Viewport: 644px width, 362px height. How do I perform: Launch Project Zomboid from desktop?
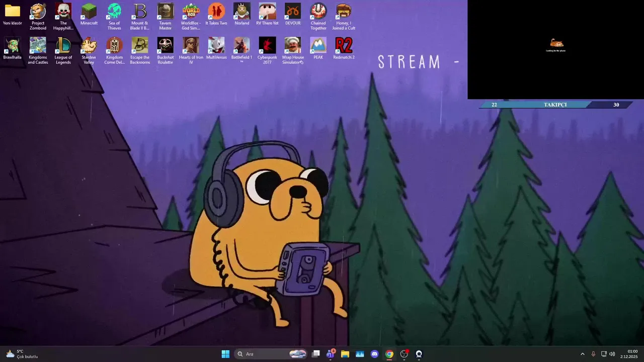tap(38, 17)
